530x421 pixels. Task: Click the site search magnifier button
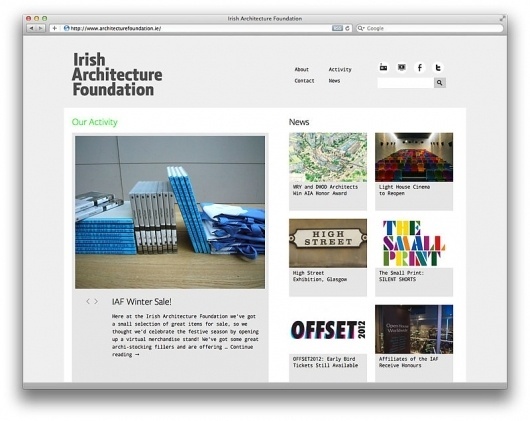[440, 82]
